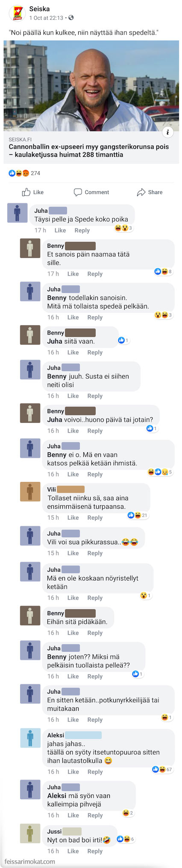The image size is (182, 868).
Task: Open reactions on Aleksi's comment showing 67
Action: pyautogui.click(x=162, y=769)
